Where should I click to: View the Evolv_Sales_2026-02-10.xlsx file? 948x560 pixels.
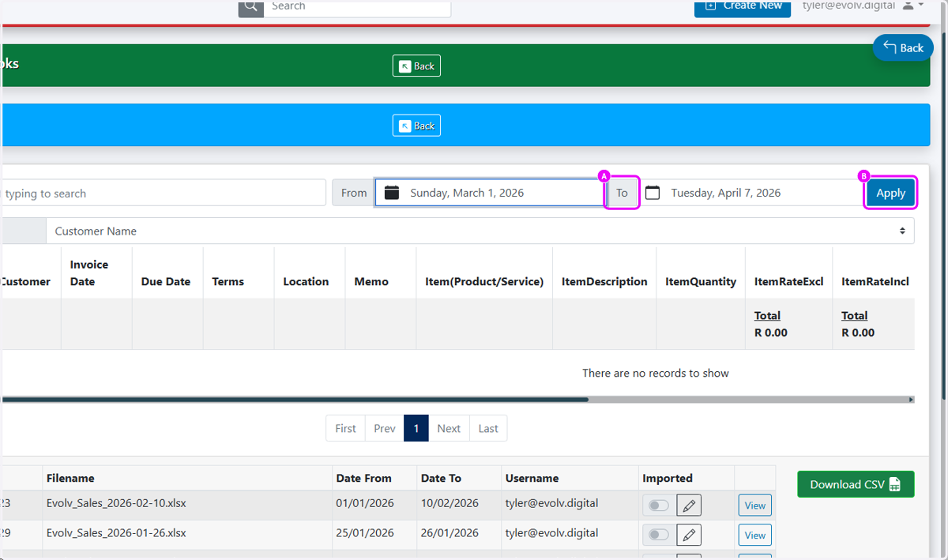[x=755, y=506]
